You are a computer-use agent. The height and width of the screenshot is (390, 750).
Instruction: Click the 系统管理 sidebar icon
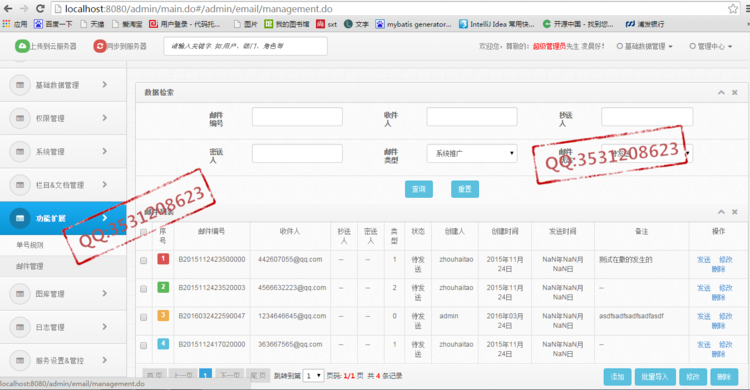click(x=20, y=152)
